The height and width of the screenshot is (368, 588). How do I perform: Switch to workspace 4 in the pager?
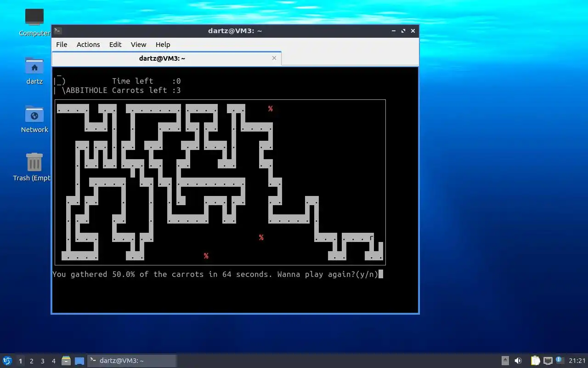(53, 361)
